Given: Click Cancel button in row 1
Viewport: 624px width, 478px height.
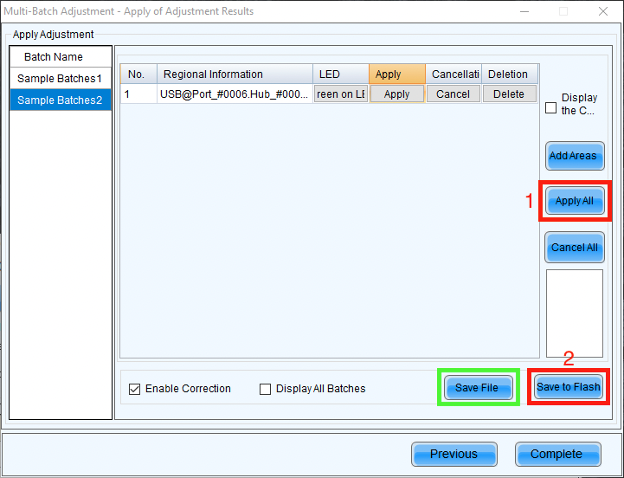Looking at the screenshot, I should (453, 94).
